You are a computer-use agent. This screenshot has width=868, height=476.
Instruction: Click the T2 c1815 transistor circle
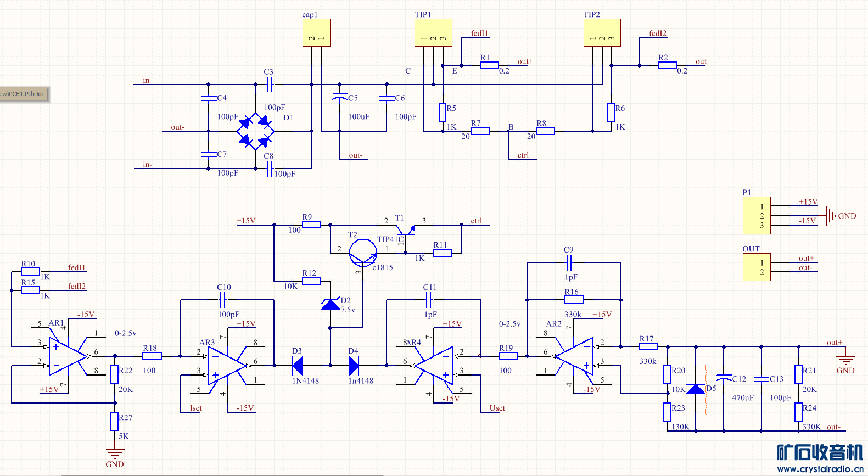pyautogui.click(x=362, y=253)
